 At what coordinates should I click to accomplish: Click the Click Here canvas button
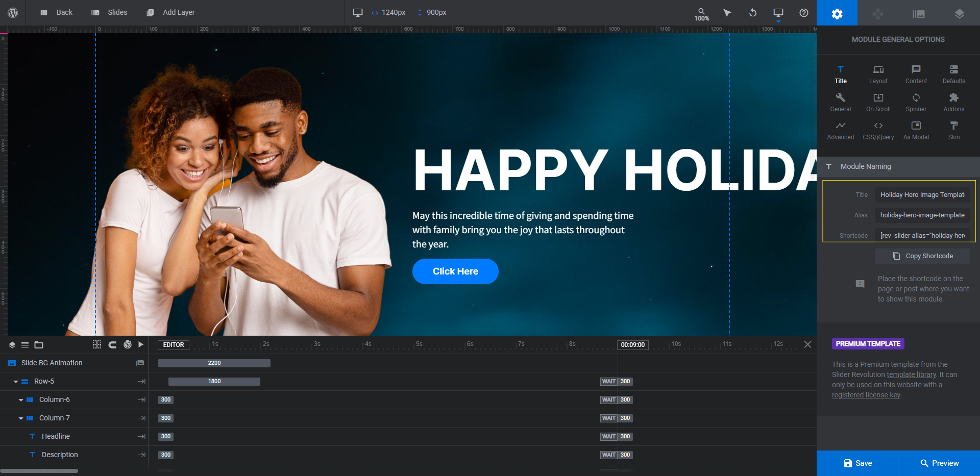[x=455, y=271]
